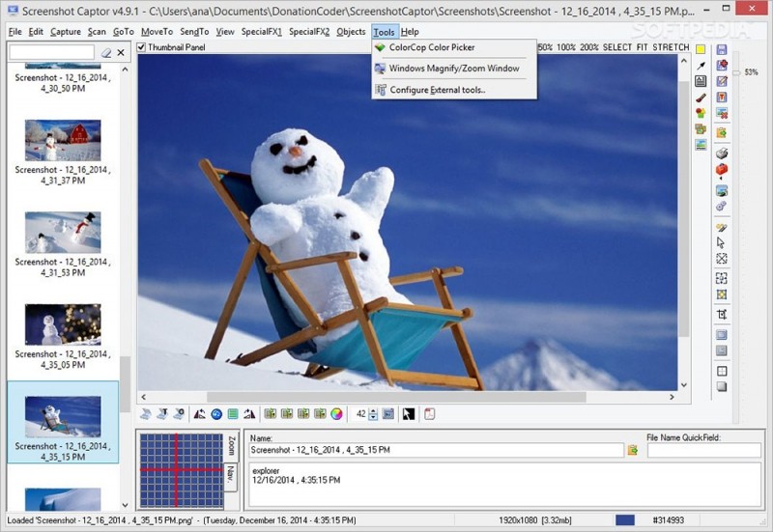
Task: Click the crop tool icon
Action: (722, 314)
